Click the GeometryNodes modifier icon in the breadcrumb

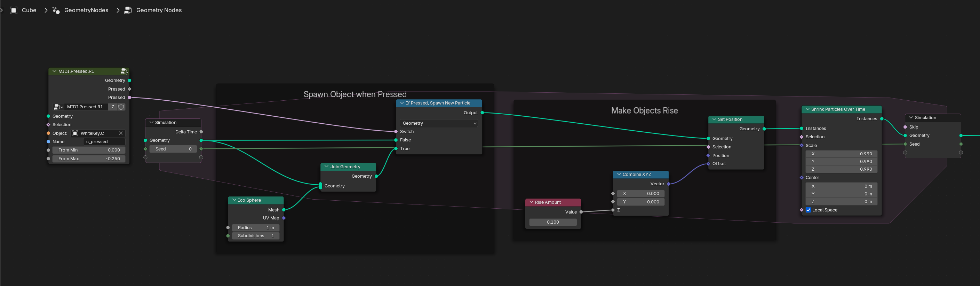[56, 10]
